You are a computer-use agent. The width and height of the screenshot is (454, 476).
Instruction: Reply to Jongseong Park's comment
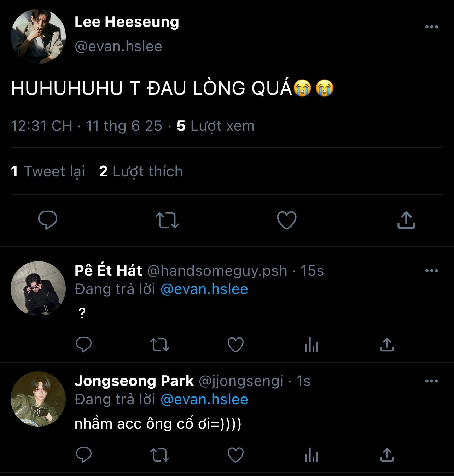point(84,455)
